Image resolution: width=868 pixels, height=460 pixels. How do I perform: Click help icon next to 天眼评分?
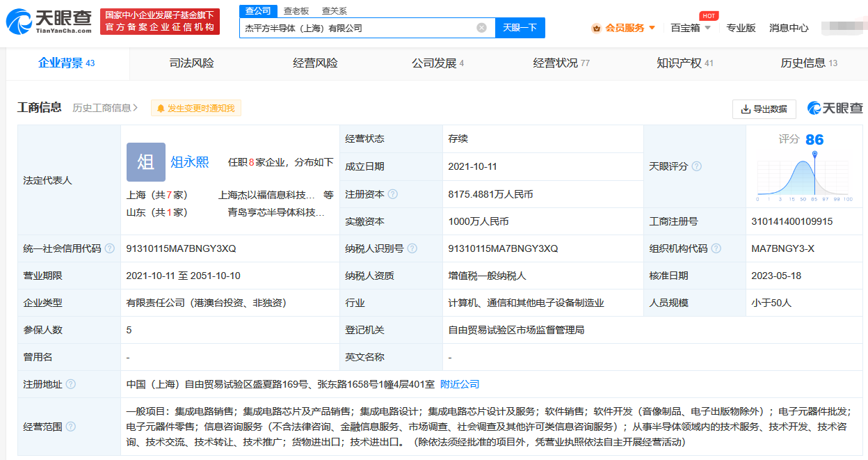coord(696,166)
